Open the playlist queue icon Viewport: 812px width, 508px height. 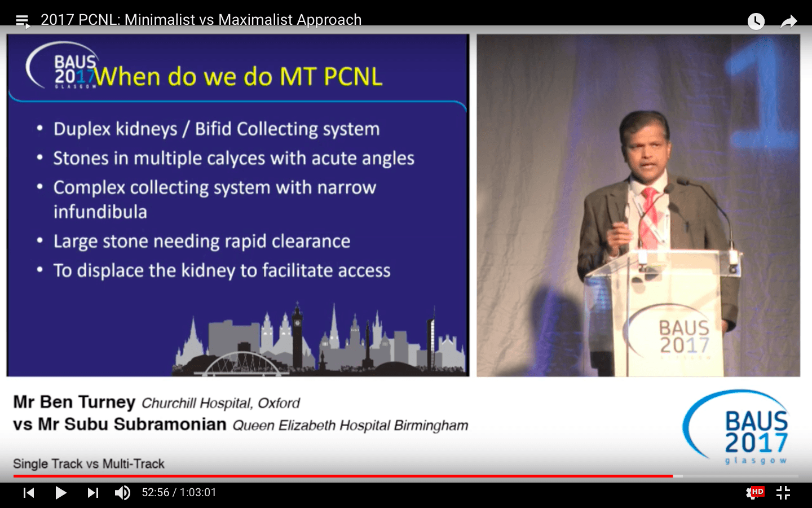coord(23,21)
